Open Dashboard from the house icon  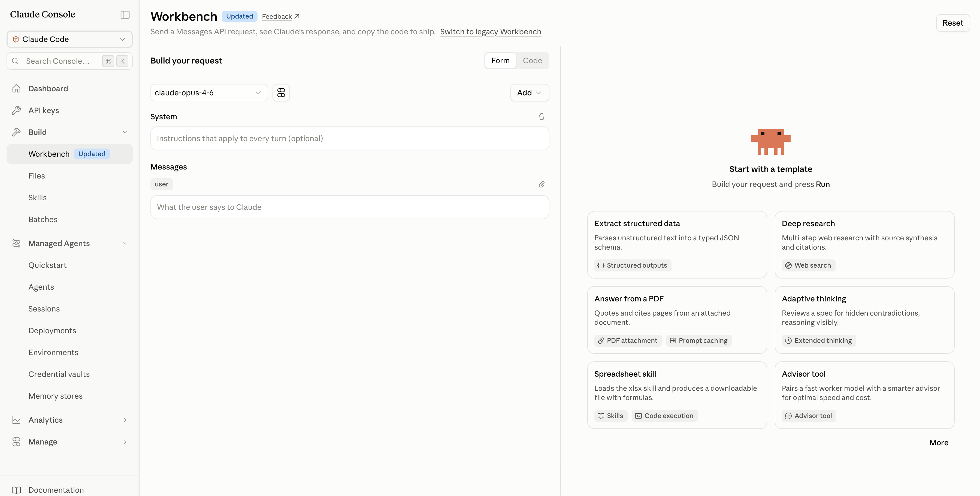point(16,89)
